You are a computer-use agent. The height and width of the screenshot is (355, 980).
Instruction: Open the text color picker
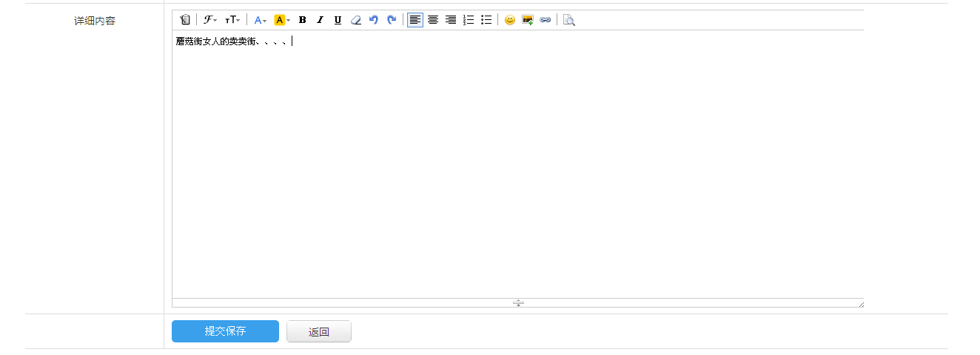click(x=260, y=20)
